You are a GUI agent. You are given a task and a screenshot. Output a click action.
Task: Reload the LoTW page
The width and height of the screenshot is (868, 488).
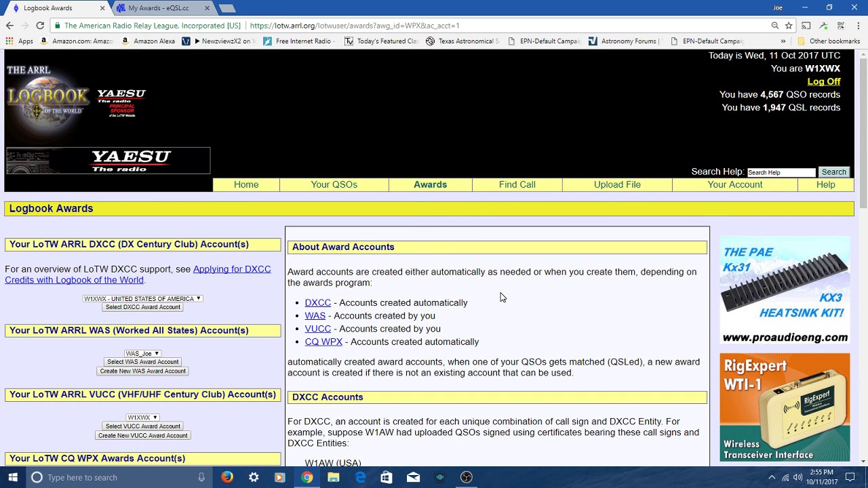(40, 26)
